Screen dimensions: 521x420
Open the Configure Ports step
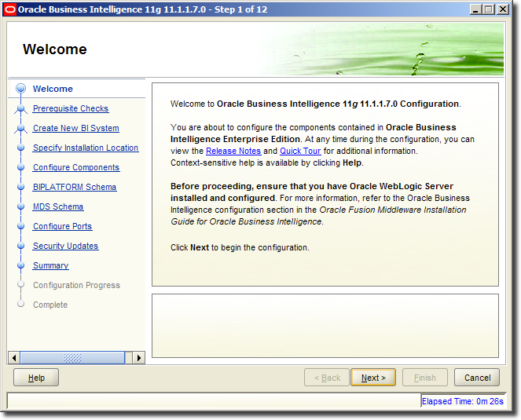[62, 227]
